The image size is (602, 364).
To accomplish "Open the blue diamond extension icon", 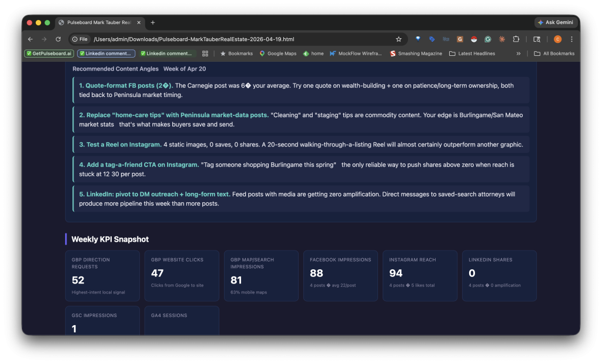I will click(418, 39).
